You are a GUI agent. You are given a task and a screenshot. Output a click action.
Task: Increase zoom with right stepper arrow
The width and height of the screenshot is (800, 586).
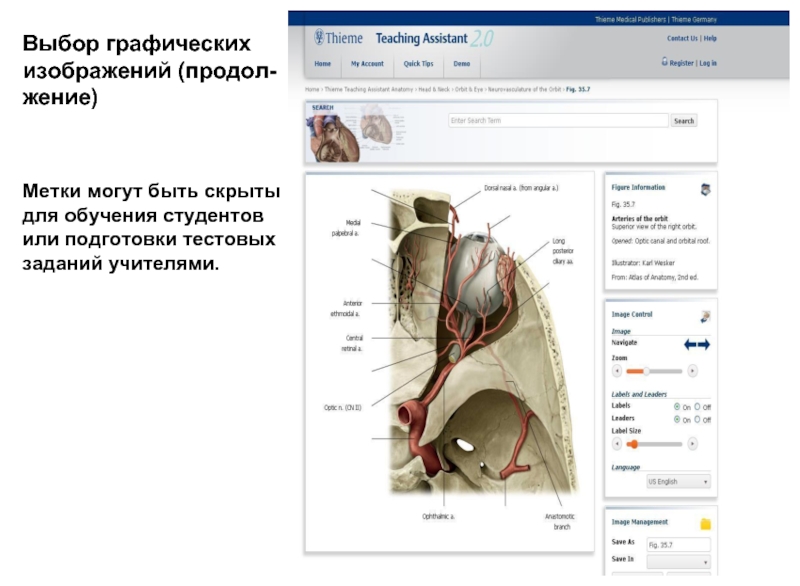(x=692, y=371)
